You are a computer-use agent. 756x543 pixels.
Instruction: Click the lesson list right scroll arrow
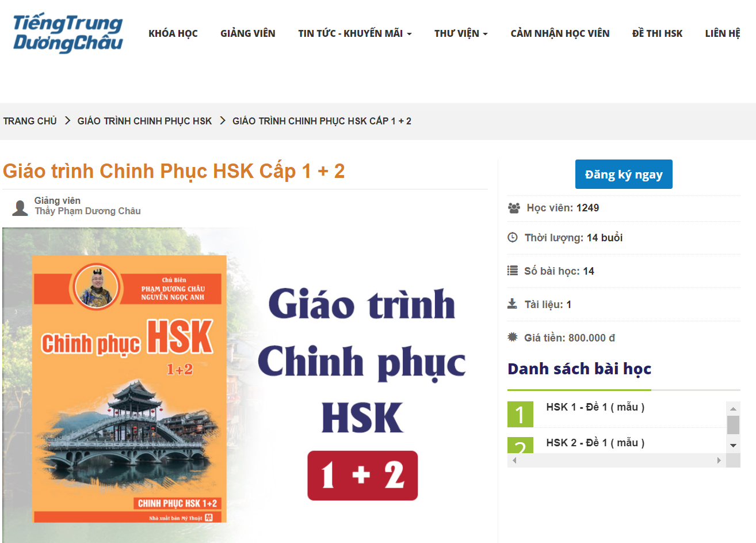pyautogui.click(x=719, y=461)
